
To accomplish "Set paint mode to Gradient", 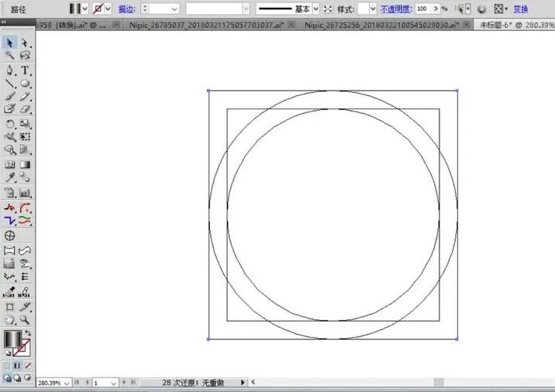I will (17, 366).
